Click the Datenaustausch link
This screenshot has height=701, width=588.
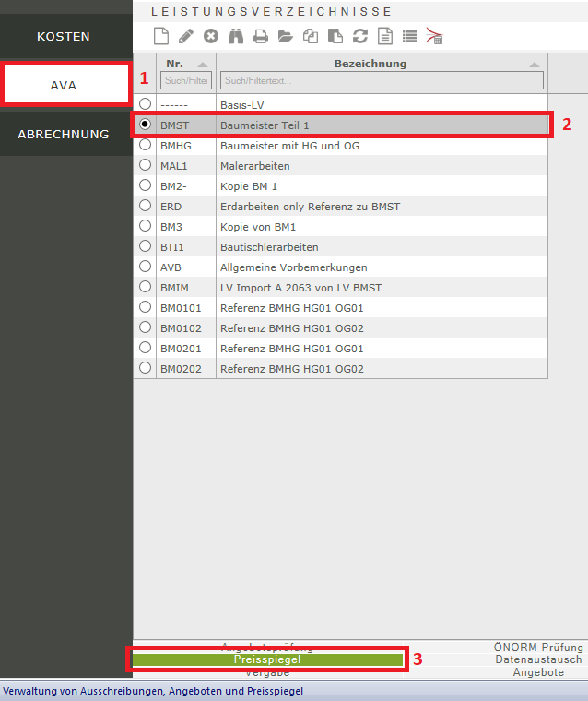(538, 659)
